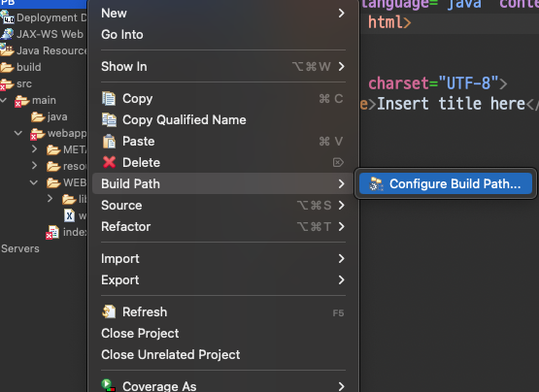This screenshot has width=539, height=392.
Task: Click 'Insert title here' text in editor
Action: tap(451, 104)
